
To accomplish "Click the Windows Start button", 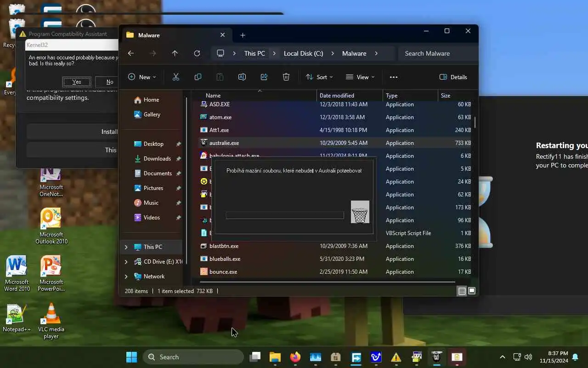I will pyautogui.click(x=131, y=357).
